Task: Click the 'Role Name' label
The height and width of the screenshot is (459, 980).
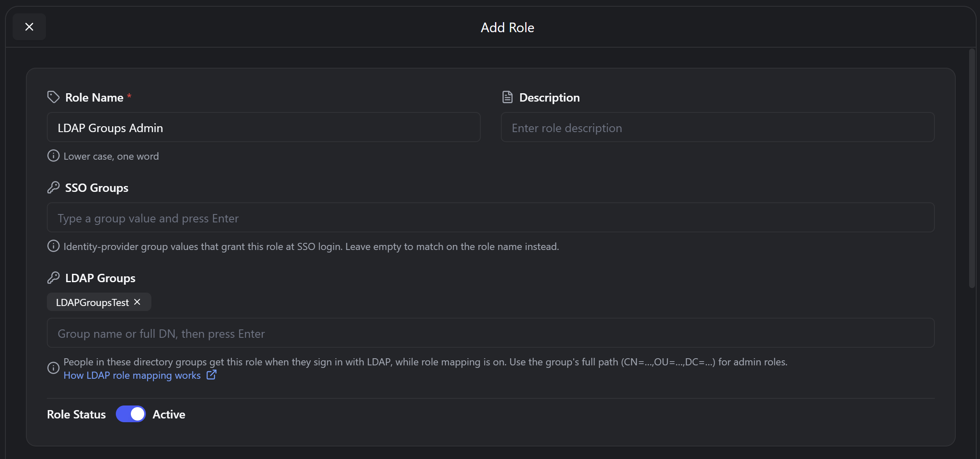Action: (x=94, y=97)
